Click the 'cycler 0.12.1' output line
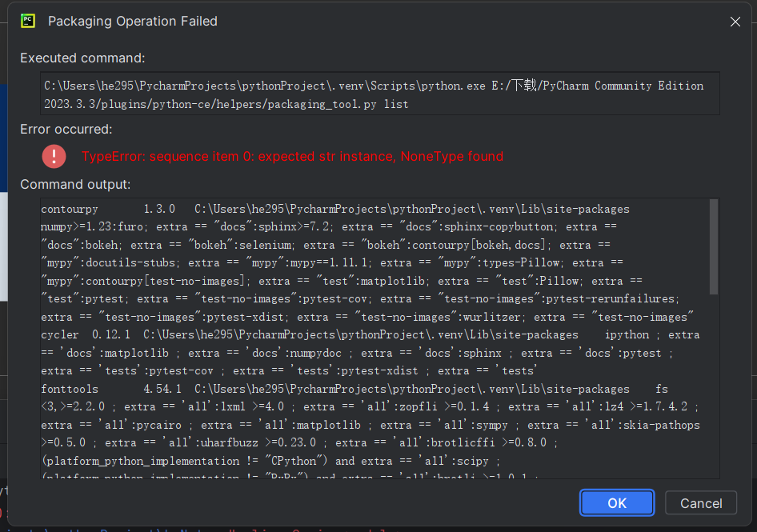The image size is (757, 532). [x=370, y=335]
